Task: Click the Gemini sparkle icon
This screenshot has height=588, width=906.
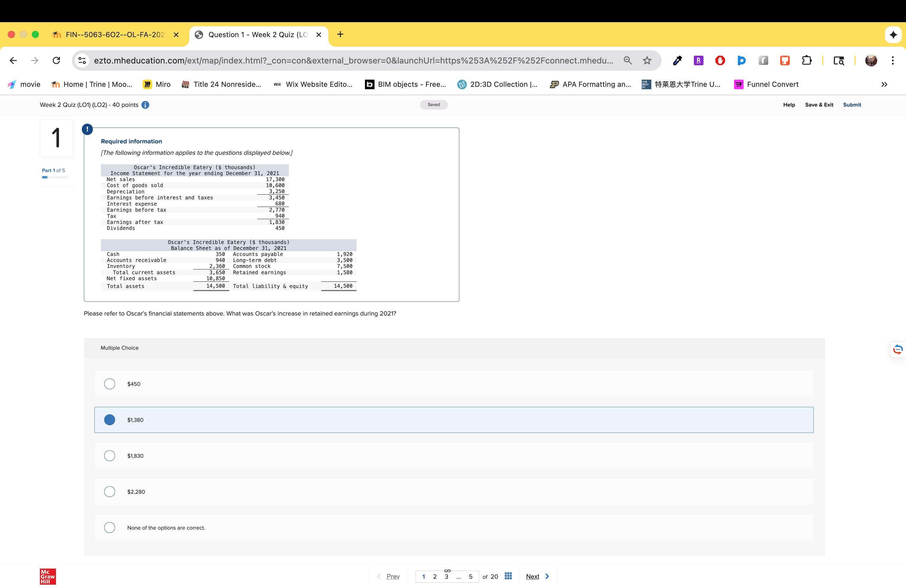Action: [893, 35]
